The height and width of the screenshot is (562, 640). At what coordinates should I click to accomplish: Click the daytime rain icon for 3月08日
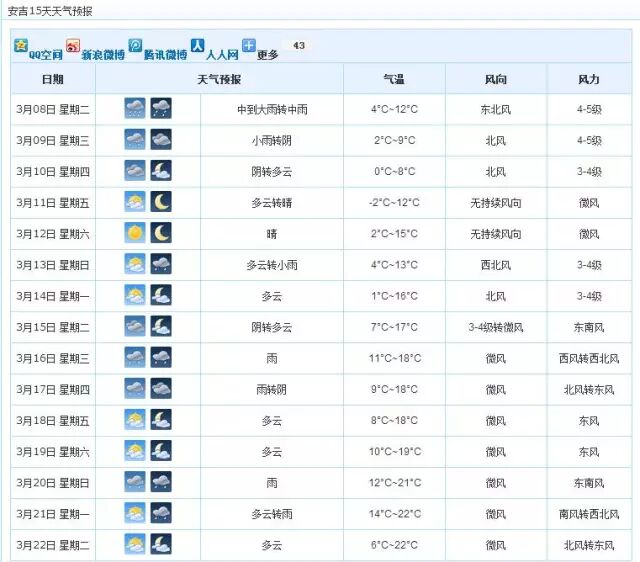click(x=135, y=109)
